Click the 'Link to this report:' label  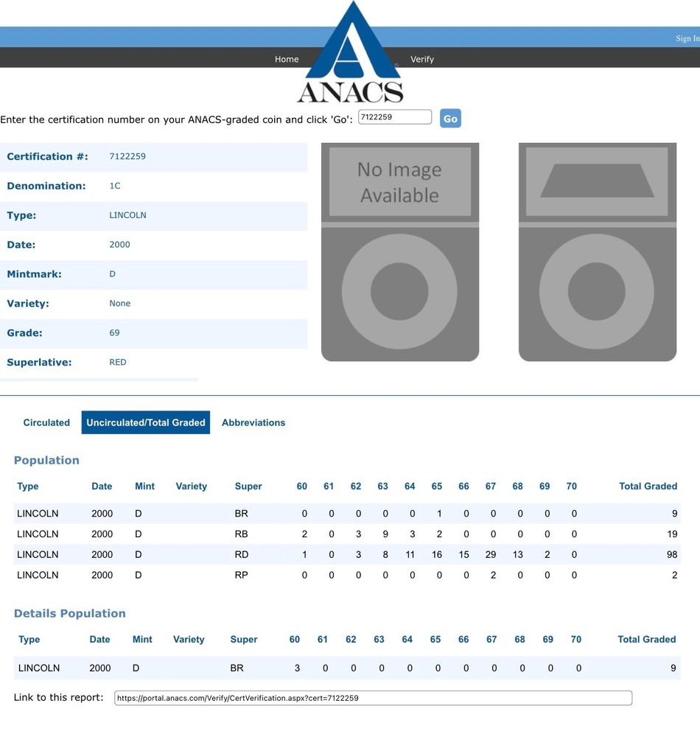[58, 697]
